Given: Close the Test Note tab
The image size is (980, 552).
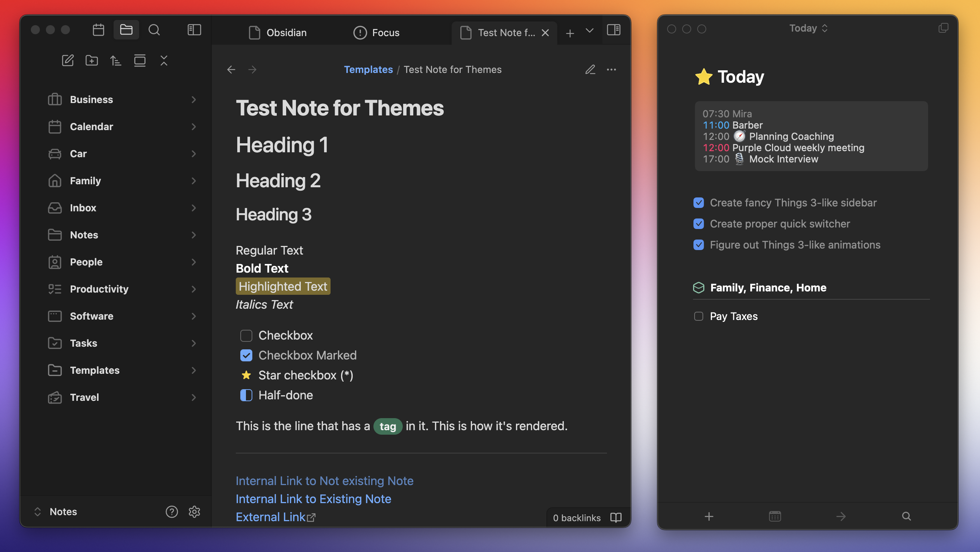Looking at the screenshot, I should pyautogui.click(x=545, y=33).
